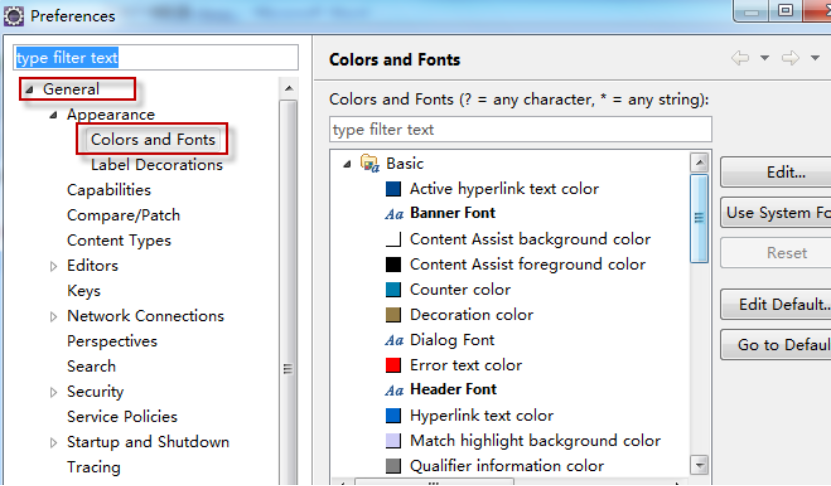Click the Edit... button
831x486 pixels.
coord(775,172)
